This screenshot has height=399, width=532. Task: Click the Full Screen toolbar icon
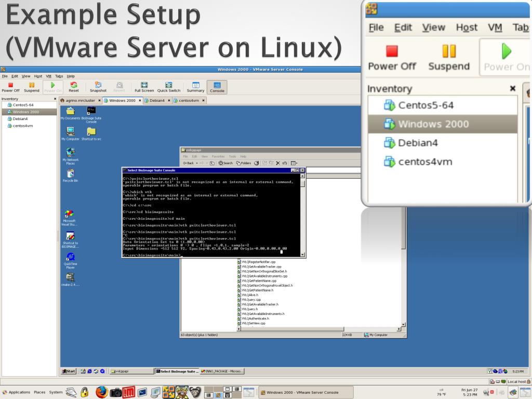(x=144, y=87)
